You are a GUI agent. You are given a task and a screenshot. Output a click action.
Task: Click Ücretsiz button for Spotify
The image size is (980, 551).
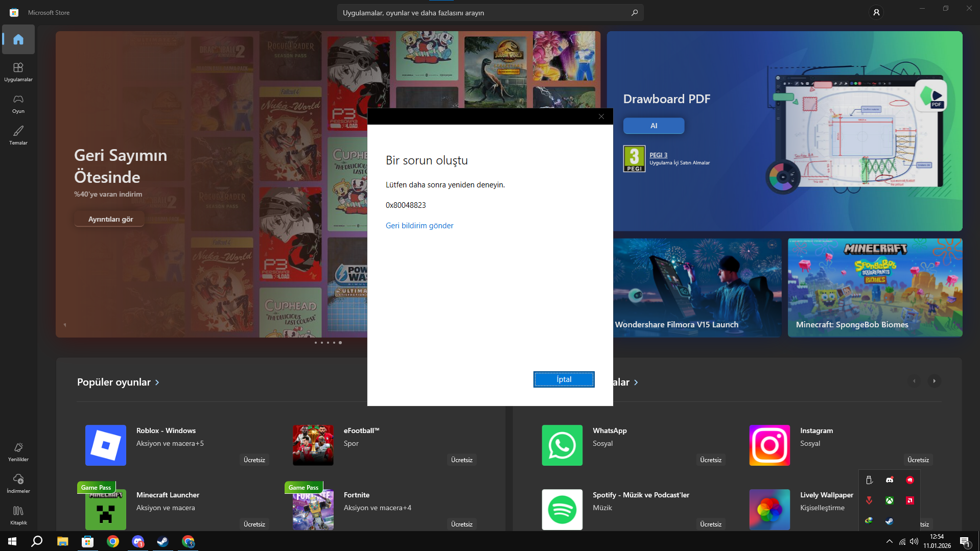coord(711,524)
